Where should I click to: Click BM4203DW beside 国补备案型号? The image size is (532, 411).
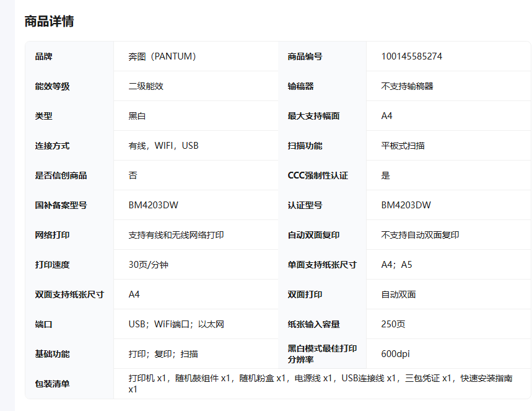pos(154,205)
